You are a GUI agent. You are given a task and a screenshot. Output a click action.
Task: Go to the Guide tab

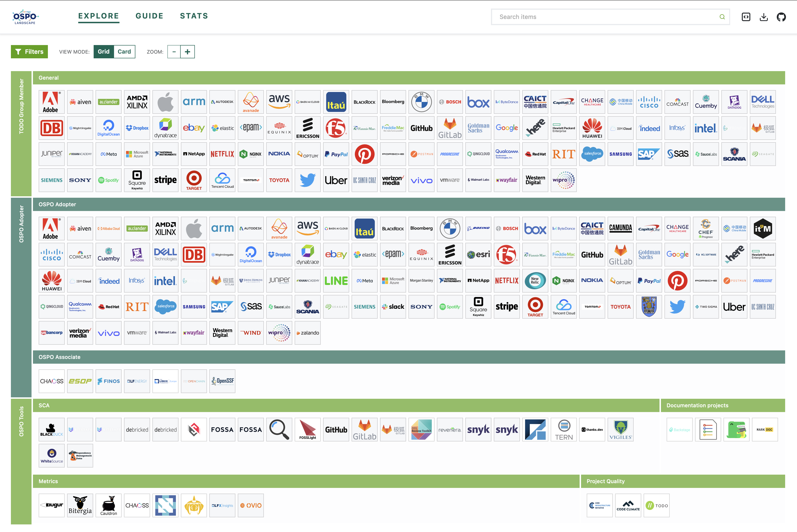[149, 16]
